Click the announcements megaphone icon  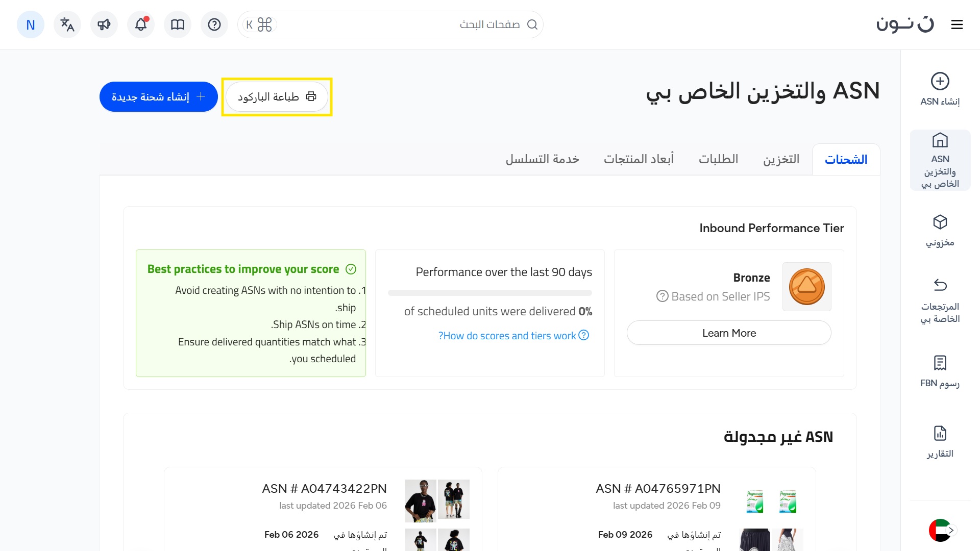(x=104, y=24)
